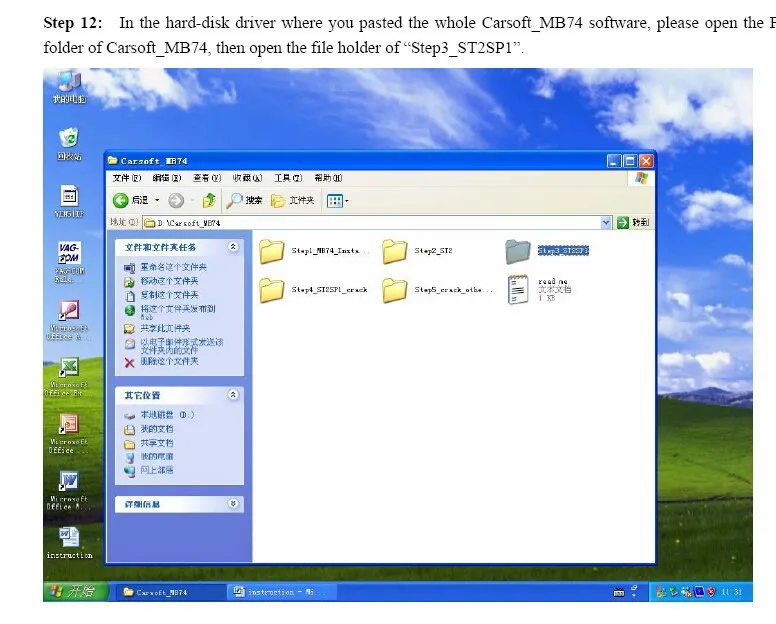This screenshot has width=776, height=624.
Task: Collapse File and Folder Tasks panel
Action: click(x=233, y=246)
